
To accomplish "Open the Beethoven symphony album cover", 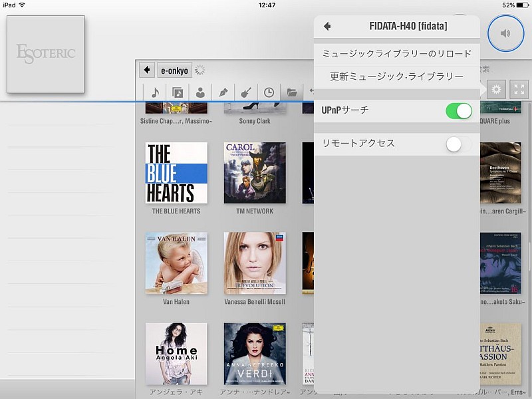I will coord(501,173).
